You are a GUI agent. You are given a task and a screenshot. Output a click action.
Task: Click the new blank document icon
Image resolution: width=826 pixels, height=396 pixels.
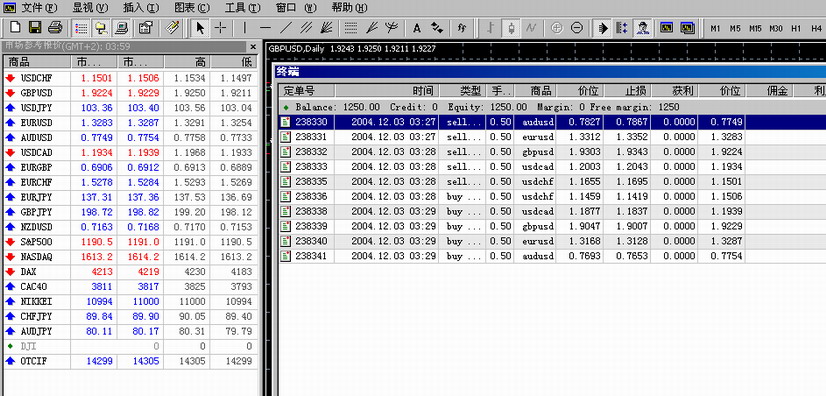(x=15, y=28)
